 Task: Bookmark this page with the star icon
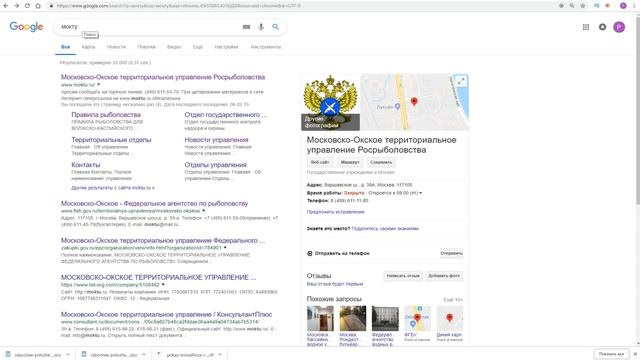583,6
